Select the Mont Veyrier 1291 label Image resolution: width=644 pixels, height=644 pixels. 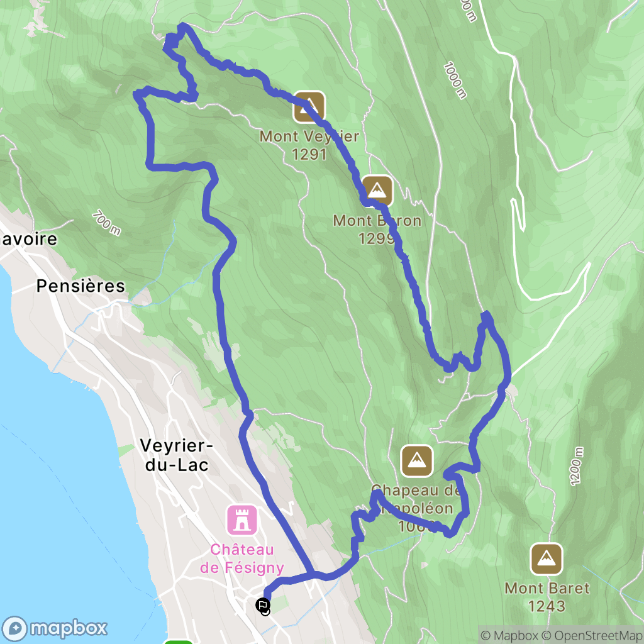point(309,145)
